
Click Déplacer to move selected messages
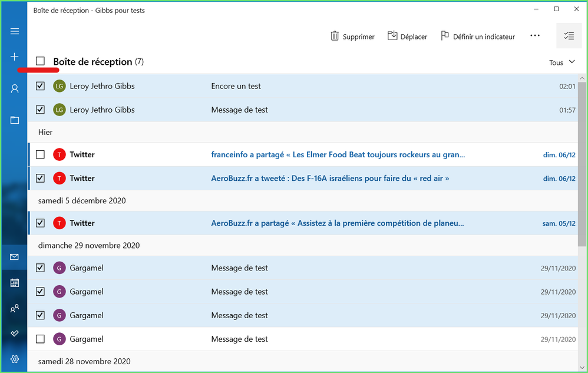pyautogui.click(x=407, y=37)
